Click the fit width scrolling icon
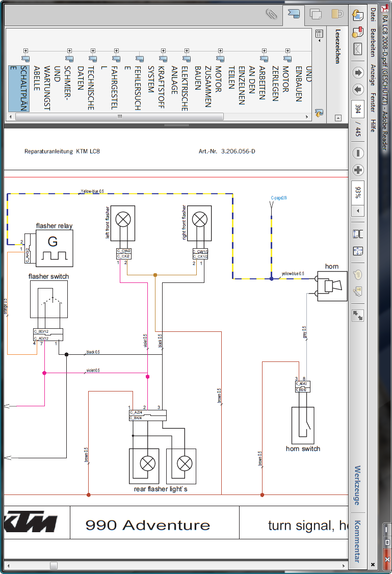392x574 pixels. pyautogui.click(x=358, y=233)
